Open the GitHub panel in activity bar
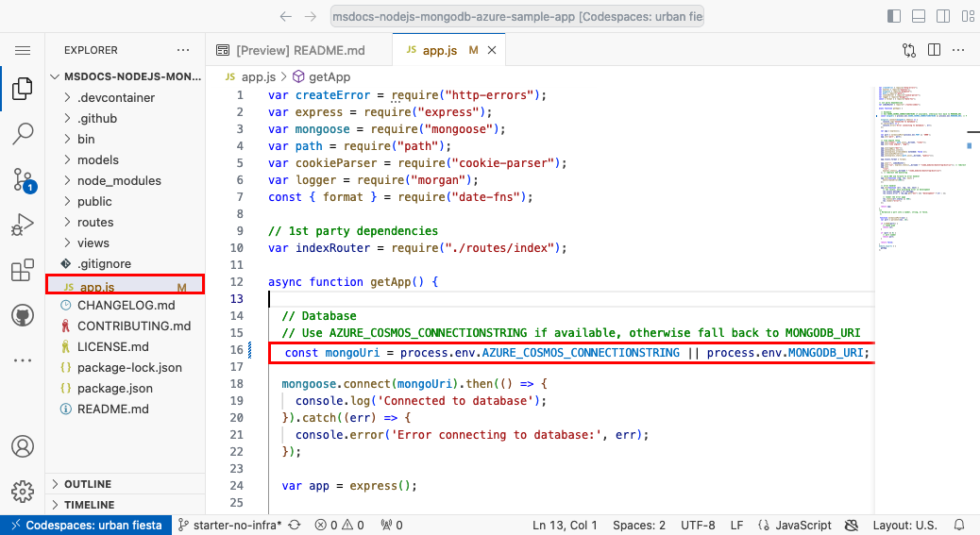 (23, 315)
